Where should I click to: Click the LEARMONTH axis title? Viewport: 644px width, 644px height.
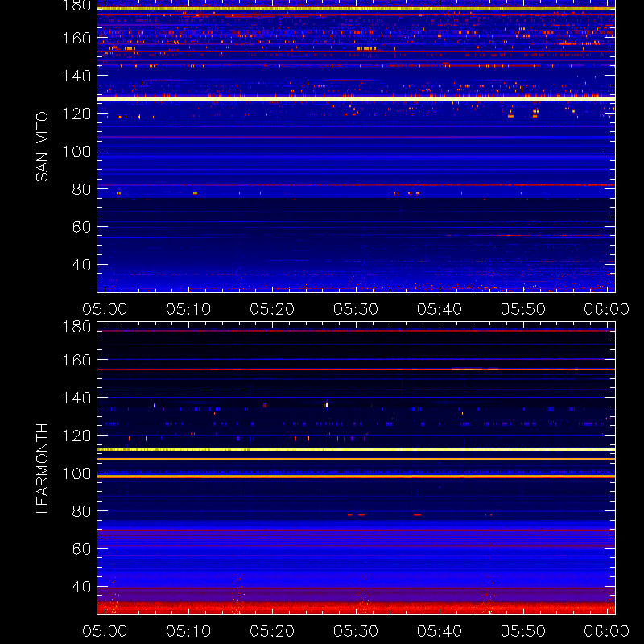(x=42, y=469)
